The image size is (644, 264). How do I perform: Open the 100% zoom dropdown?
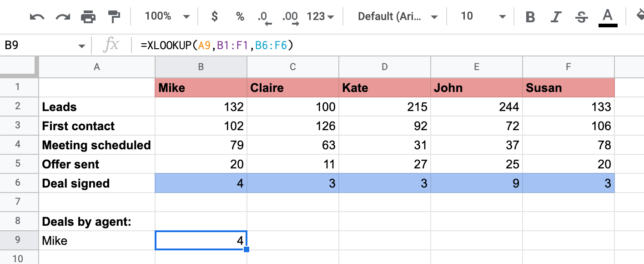point(167,17)
